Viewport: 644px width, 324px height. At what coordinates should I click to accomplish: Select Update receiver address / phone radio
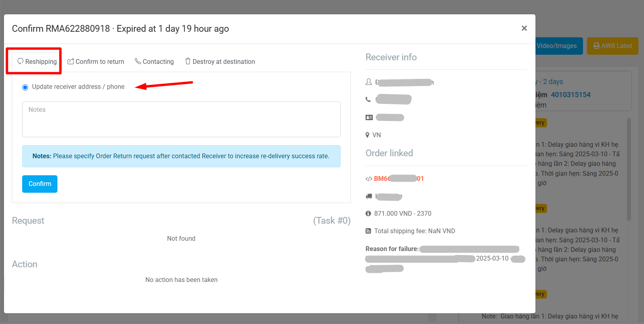point(25,87)
